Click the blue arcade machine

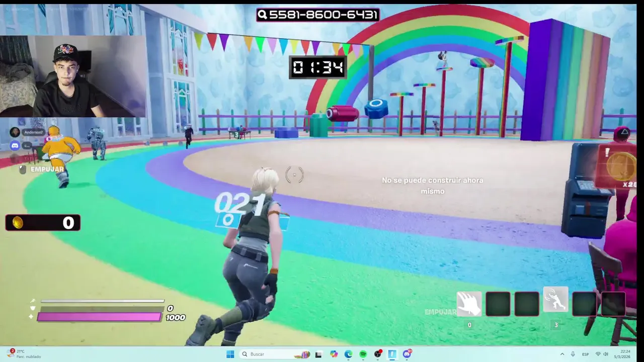click(x=586, y=190)
